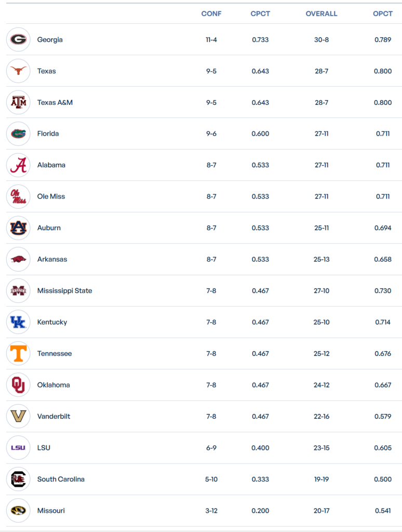Screen dimensions: 402x532
Task: Click the Georgia Bulldogs logo icon
Action: pos(18,39)
